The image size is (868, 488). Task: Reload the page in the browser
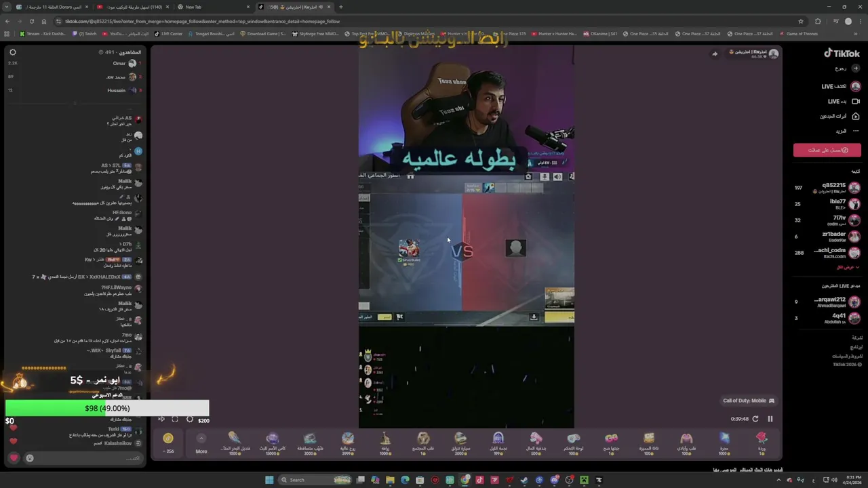pos(31,21)
